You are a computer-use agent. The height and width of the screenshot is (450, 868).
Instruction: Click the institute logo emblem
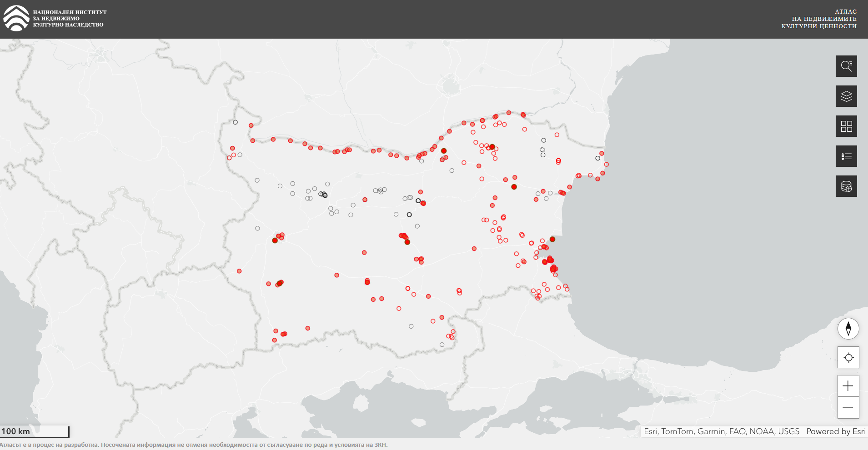click(x=16, y=19)
